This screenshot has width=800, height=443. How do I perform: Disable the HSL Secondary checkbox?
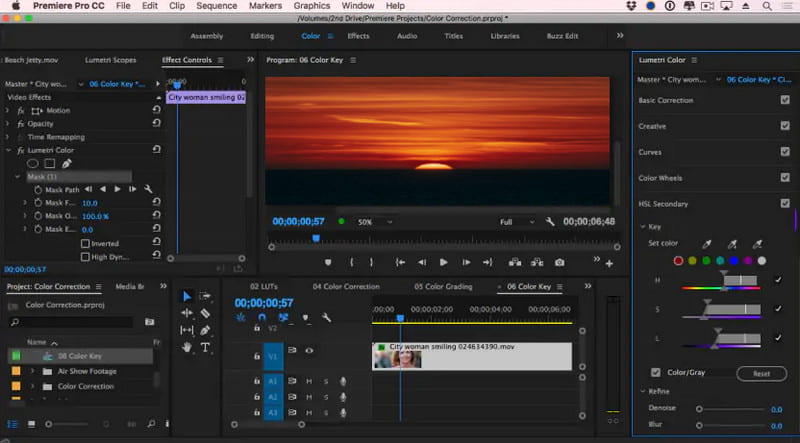tap(784, 204)
